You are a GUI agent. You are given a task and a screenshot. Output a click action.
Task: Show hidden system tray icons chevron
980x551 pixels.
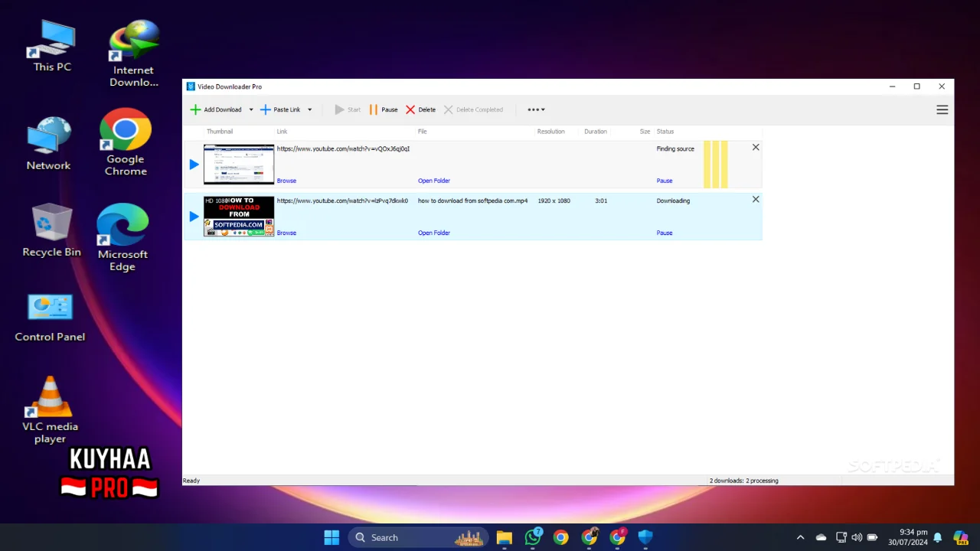[x=800, y=537]
